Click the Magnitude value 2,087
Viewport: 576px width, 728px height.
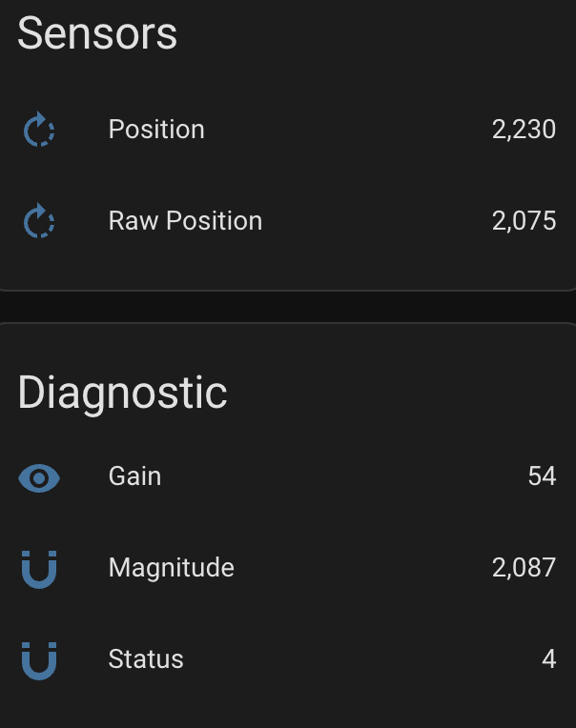[x=524, y=568]
